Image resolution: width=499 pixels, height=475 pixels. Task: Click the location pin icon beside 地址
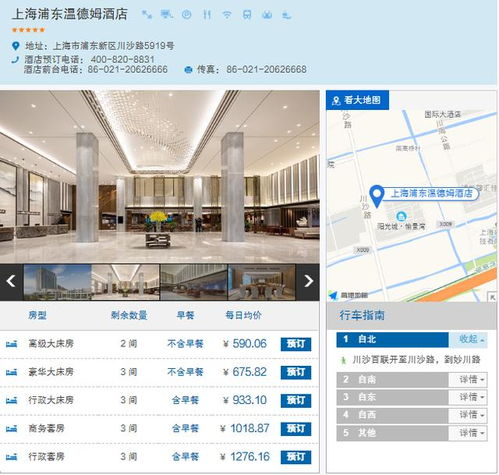pyautogui.click(x=15, y=46)
